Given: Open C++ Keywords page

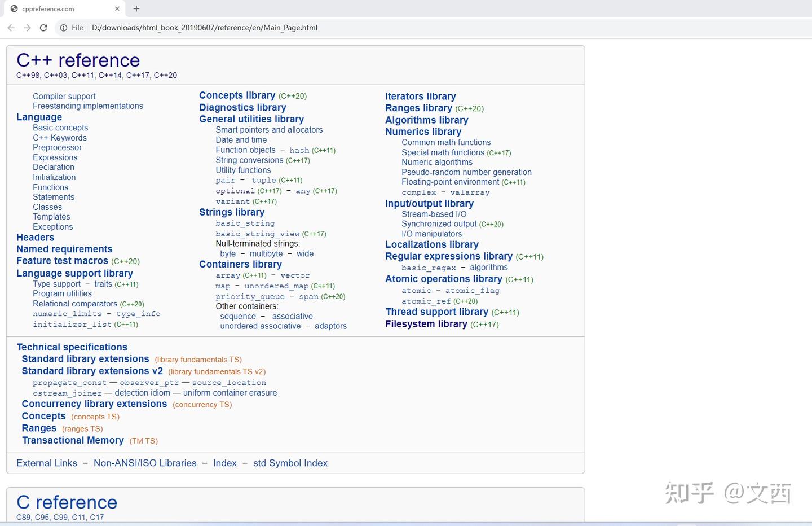Looking at the screenshot, I should tap(60, 138).
